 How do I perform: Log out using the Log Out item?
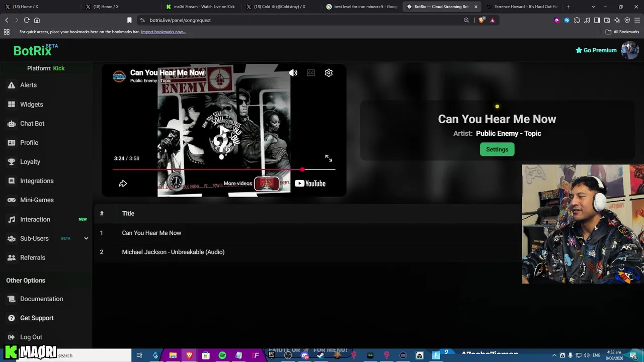tap(46, 337)
